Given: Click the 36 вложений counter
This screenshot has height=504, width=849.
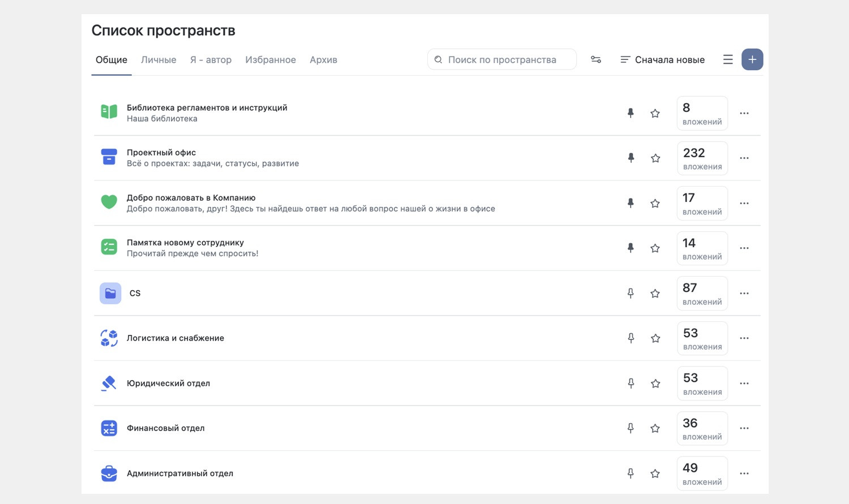Looking at the screenshot, I should [702, 428].
